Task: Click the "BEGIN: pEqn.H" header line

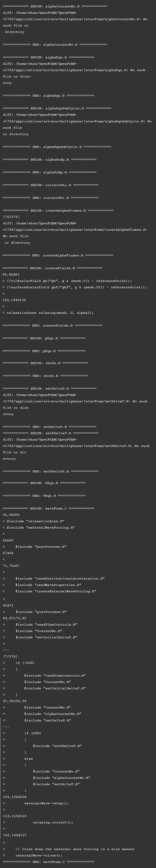Action: coord(44,338)
